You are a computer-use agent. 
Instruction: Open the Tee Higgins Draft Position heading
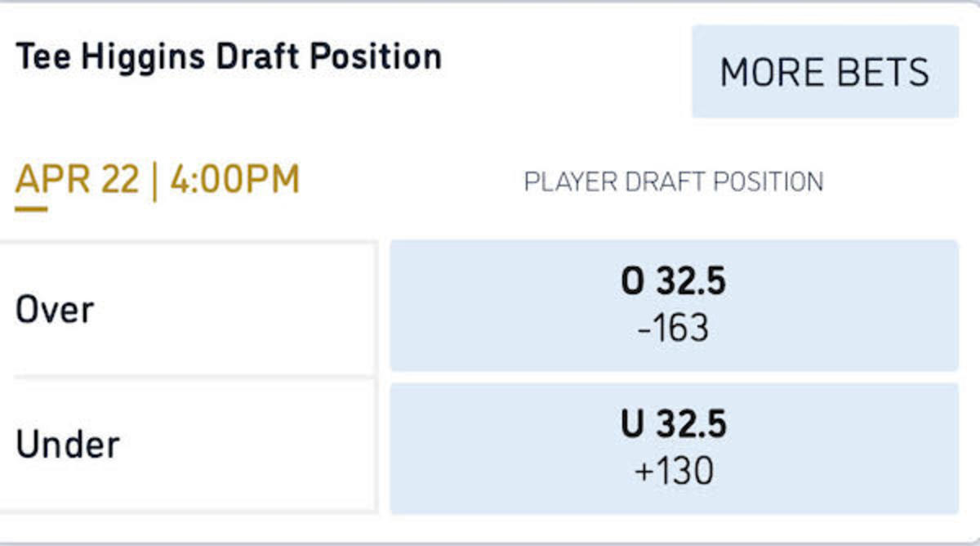click(x=229, y=57)
